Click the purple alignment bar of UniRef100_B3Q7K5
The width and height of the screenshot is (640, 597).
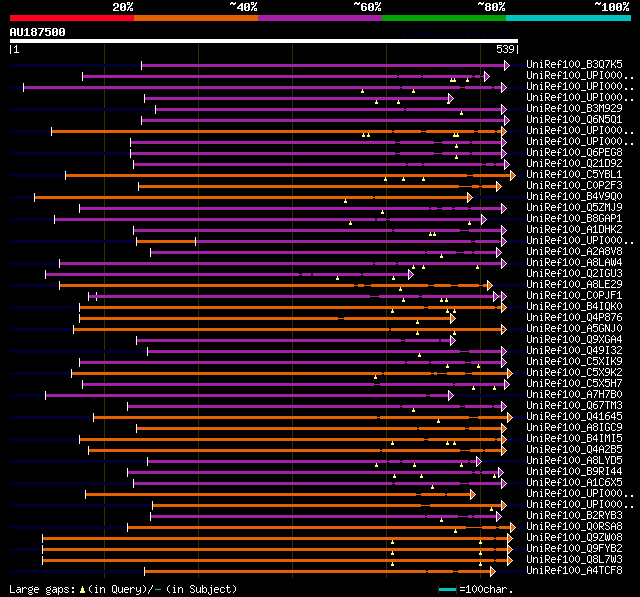[x=325, y=65]
